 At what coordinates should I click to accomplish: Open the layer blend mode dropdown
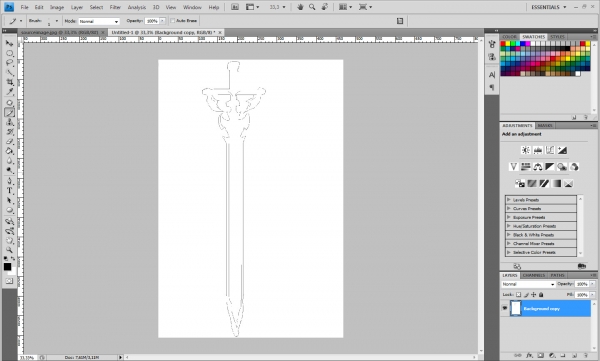click(x=528, y=284)
